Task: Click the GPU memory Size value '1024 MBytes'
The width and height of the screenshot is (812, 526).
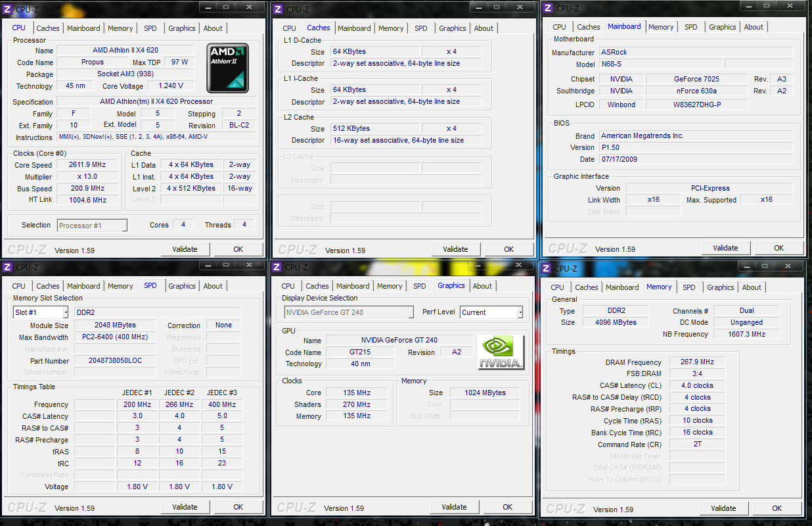Action: point(485,393)
